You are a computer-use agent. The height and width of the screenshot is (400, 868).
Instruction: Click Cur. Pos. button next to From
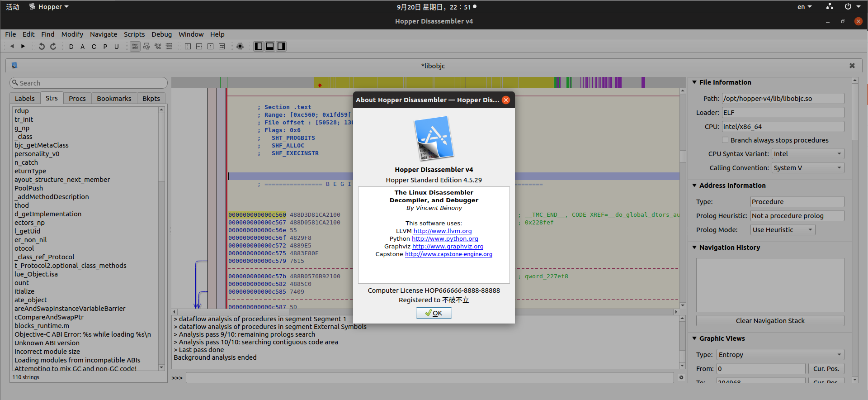pyautogui.click(x=826, y=369)
